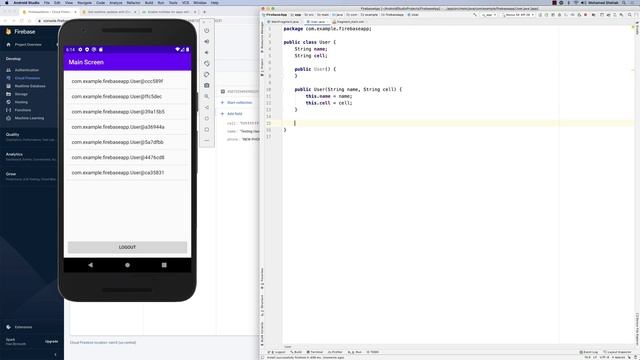Click the emulator power button icon
The height and width of the screenshot is (360, 640).
coord(207,31)
